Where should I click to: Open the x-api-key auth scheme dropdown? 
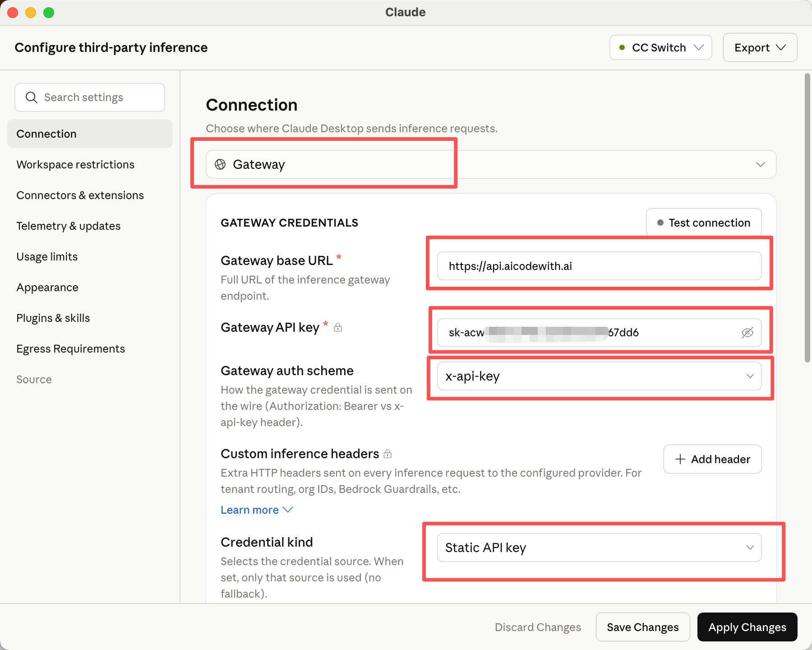(600, 376)
